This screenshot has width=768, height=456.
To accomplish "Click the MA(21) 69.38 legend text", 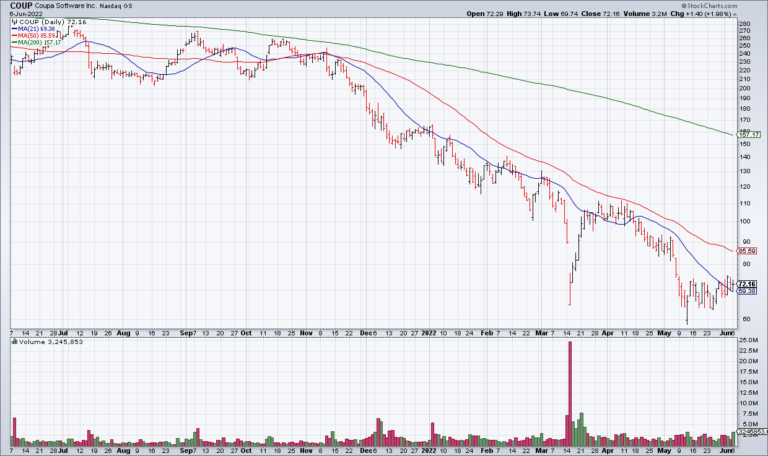I will (36, 29).
